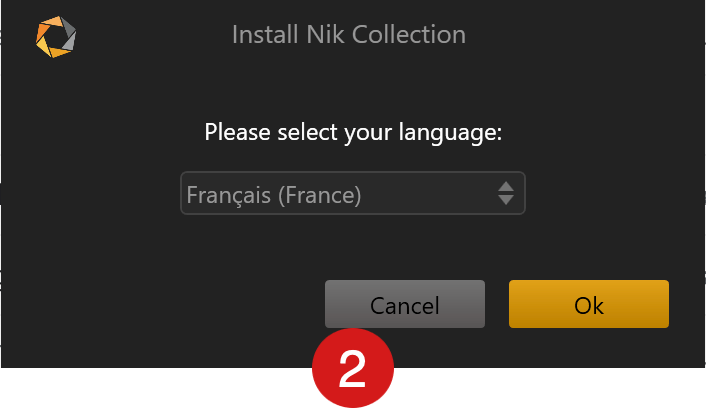Click the word "France" in the selector
706x410 pixels.
click(320, 195)
